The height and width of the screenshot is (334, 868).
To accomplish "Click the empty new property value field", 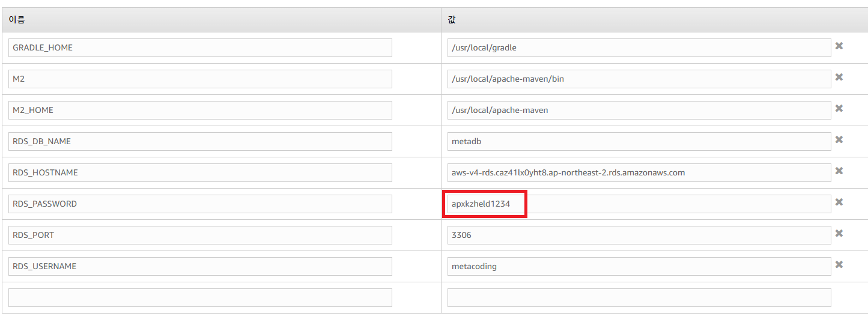I will click(639, 297).
